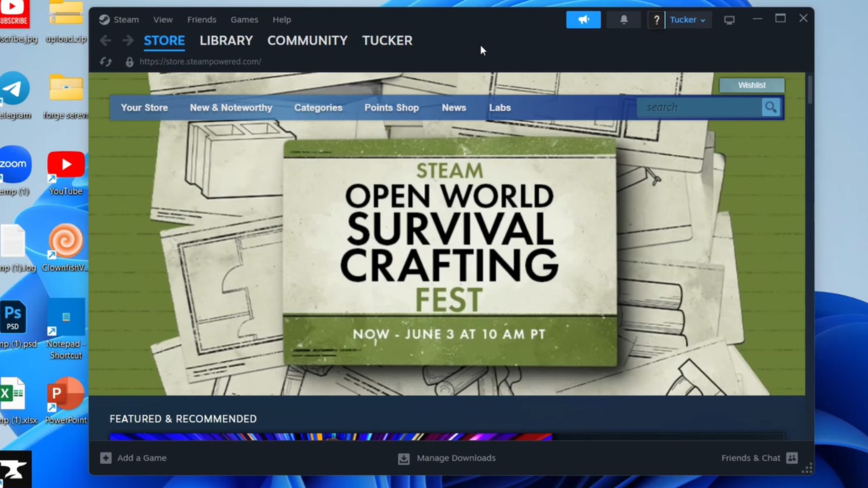This screenshot has width=868, height=488.
Task: Click the store page vertical scrollbar
Action: (810, 90)
